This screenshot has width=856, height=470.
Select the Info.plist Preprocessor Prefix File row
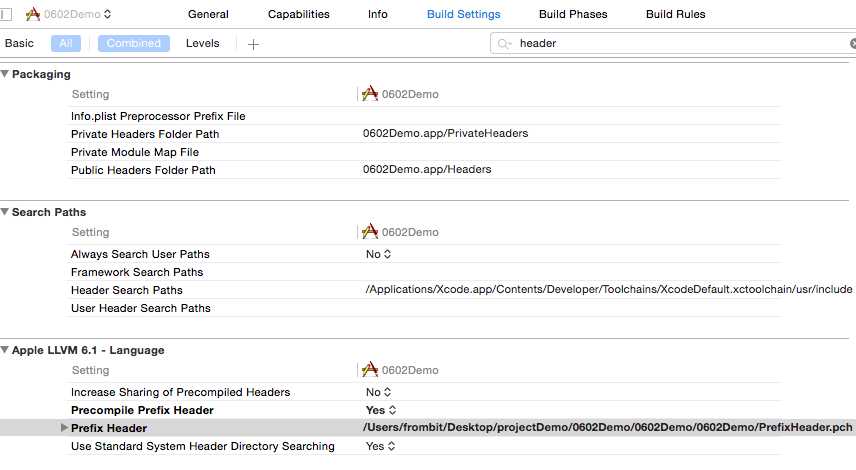[425, 116]
